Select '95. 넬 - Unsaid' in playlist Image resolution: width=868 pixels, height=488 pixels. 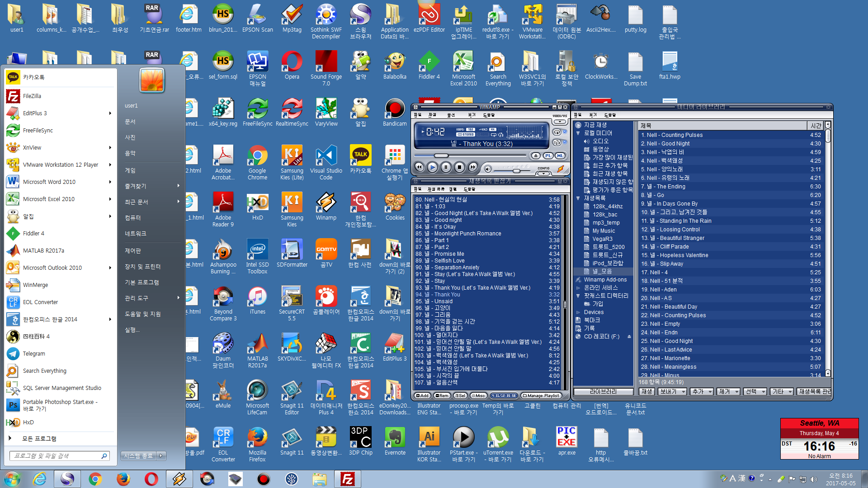[x=487, y=301]
